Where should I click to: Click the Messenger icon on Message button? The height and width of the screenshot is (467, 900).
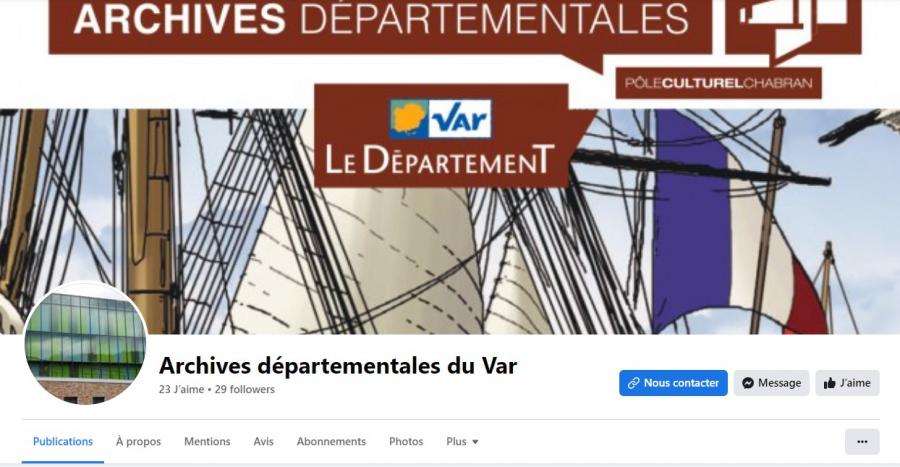(747, 383)
